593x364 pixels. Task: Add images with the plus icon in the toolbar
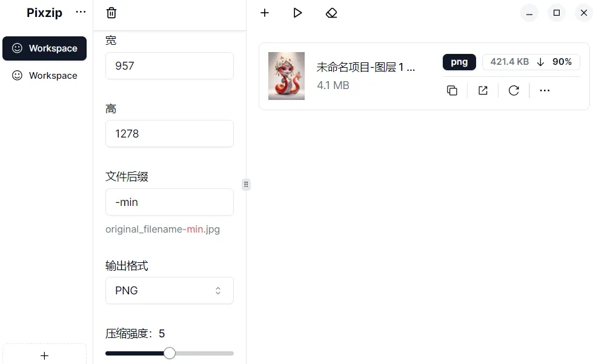click(265, 13)
